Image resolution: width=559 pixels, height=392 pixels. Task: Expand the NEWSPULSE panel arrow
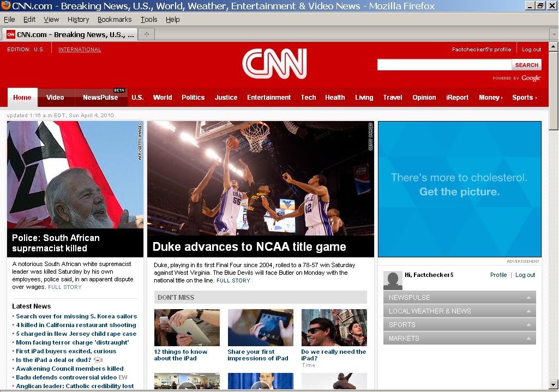point(528,298)
